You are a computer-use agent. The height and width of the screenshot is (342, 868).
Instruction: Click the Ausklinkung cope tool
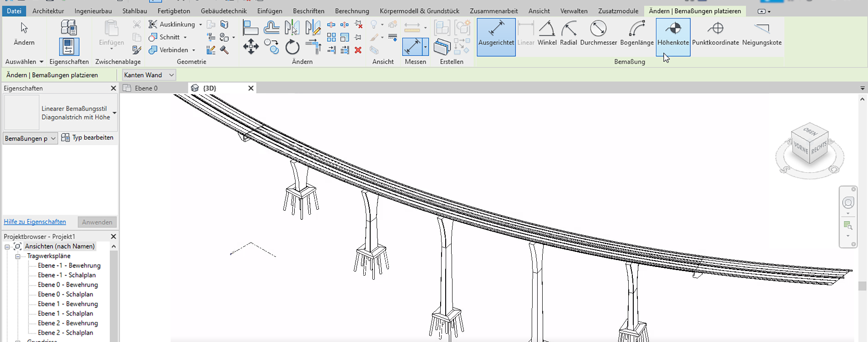coord(172,24)
